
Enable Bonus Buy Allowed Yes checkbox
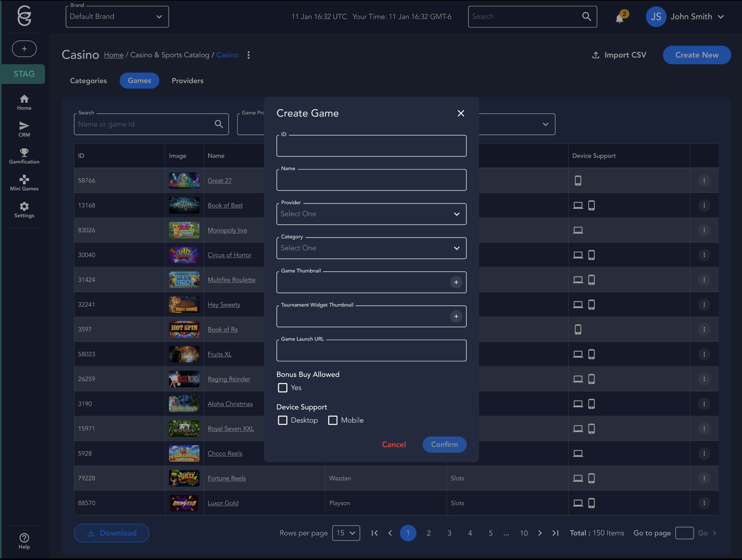(x=283, y=387)
